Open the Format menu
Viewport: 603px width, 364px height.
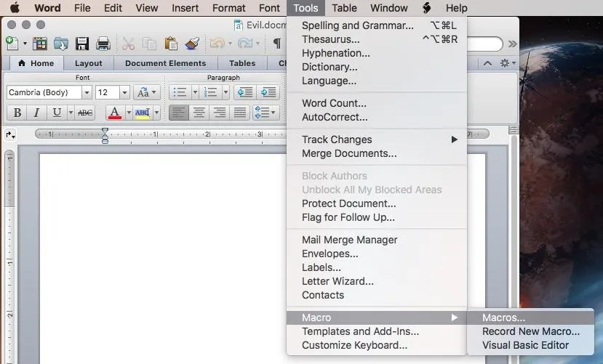(229, 8)
